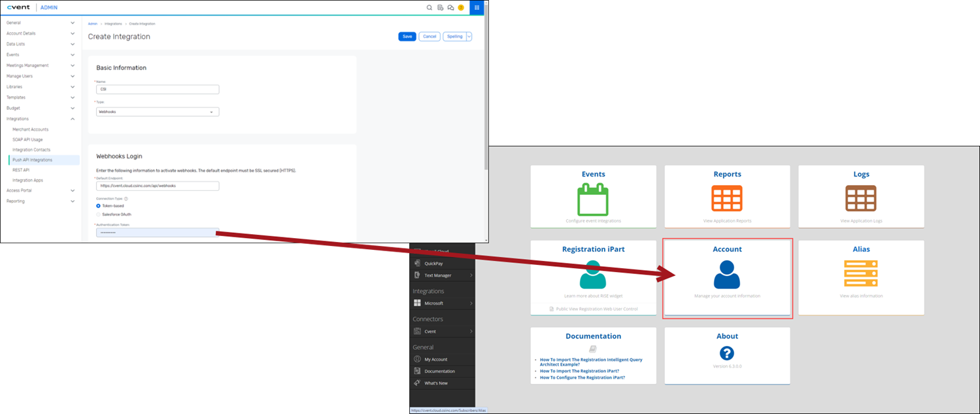Open the yellow Alias server icon

pos(860,274)
